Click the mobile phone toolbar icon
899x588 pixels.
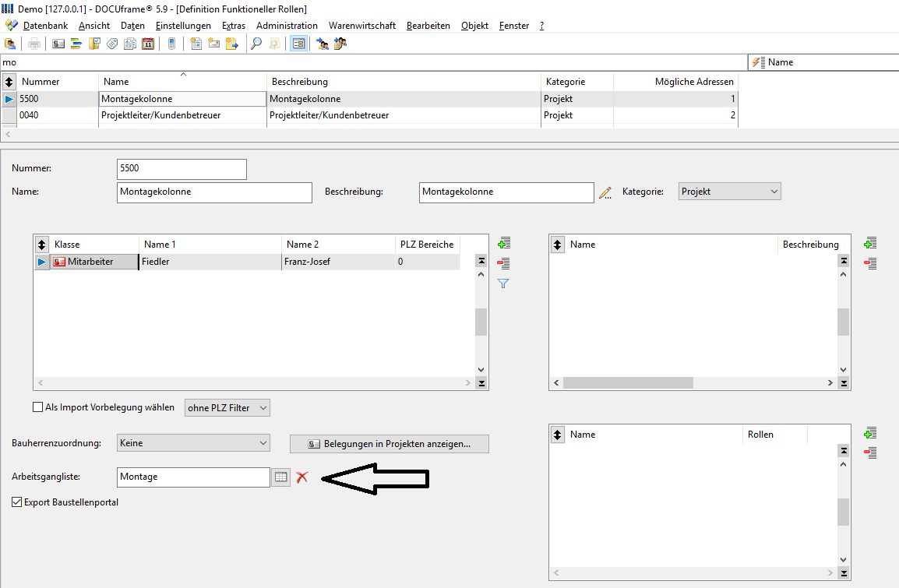coord(171,44)
